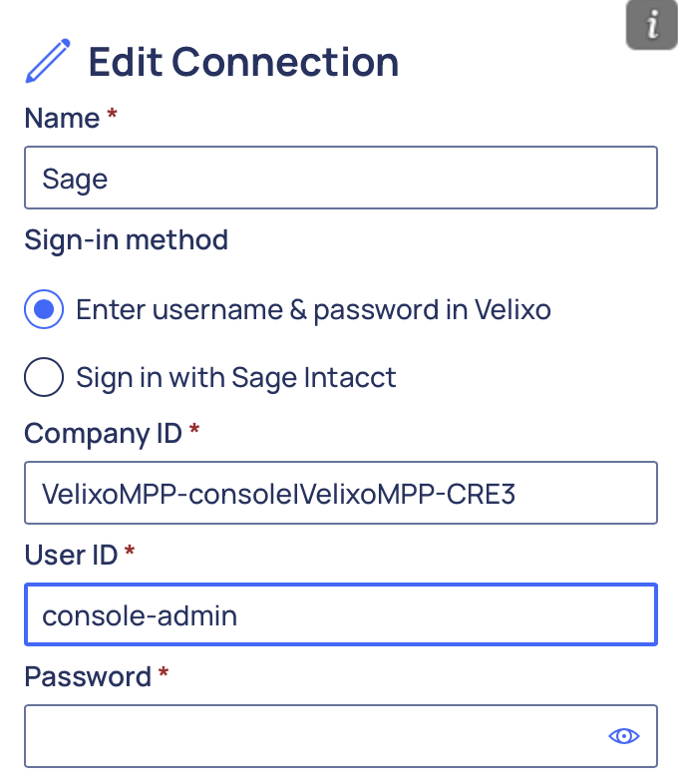Click the Password label text
Image resolution: width=678 pixels, height=784 pixels.
(87, 676)
